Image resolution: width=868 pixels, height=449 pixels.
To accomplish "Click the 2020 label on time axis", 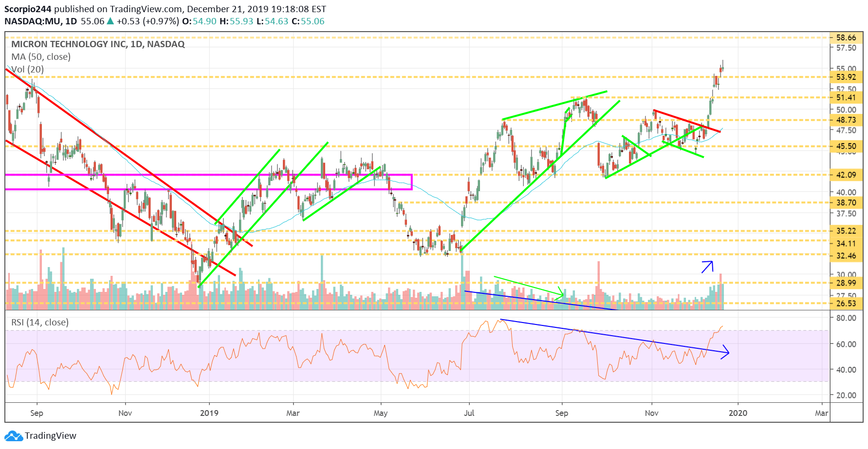I will [x=738, y=413].
